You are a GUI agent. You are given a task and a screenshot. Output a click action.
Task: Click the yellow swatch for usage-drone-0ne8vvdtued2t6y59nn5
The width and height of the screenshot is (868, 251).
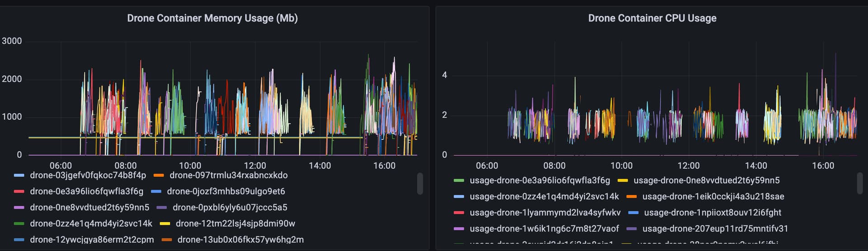[x=623, y=181]
